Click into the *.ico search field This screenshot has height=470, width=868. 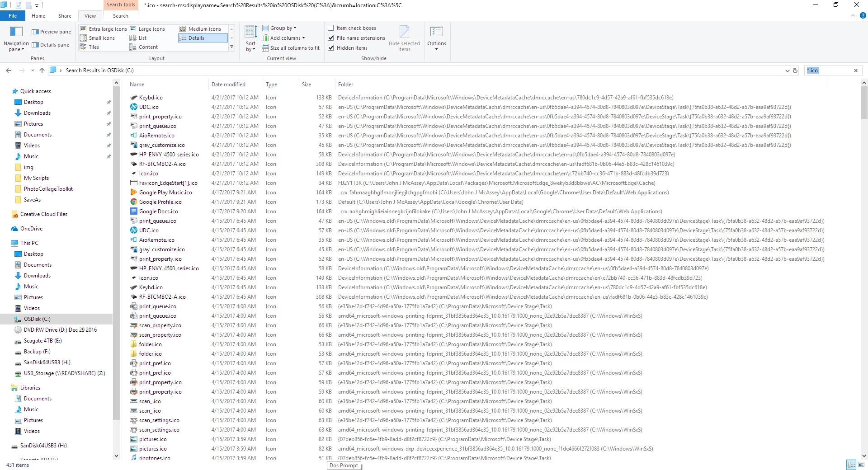(829, 70)
